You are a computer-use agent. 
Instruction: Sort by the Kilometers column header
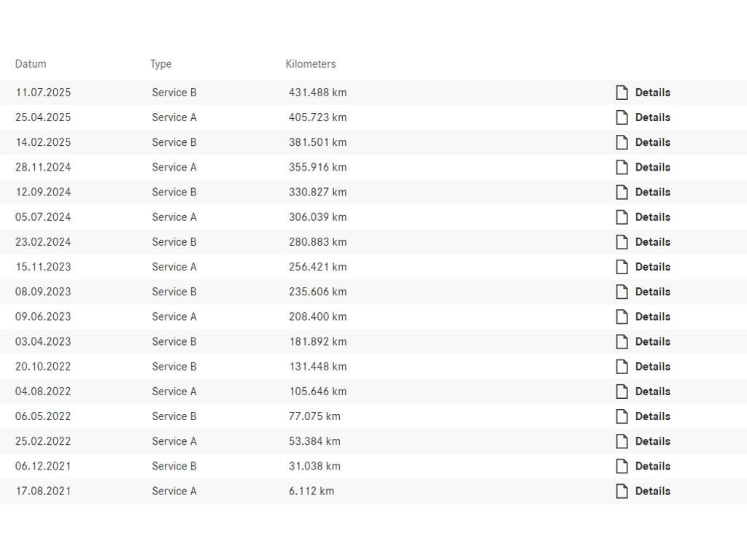311,64
